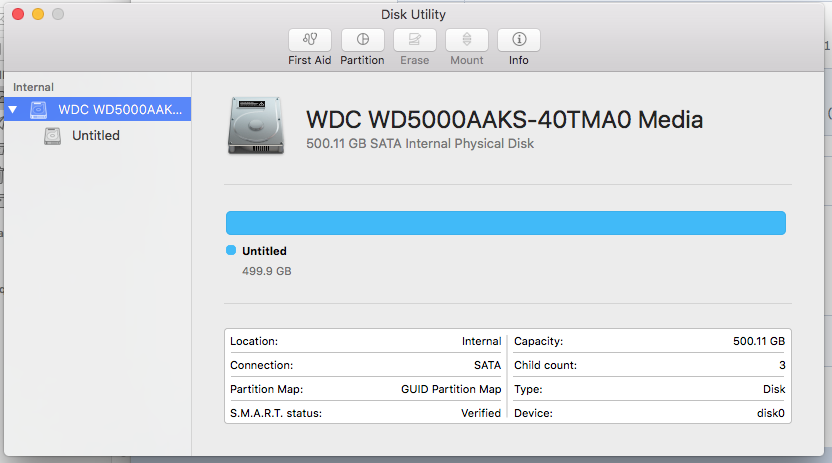Collapse the WDC WD5000AAK disk tree
The width and height of the screenshot is (832, 463).
pos(13,110)
